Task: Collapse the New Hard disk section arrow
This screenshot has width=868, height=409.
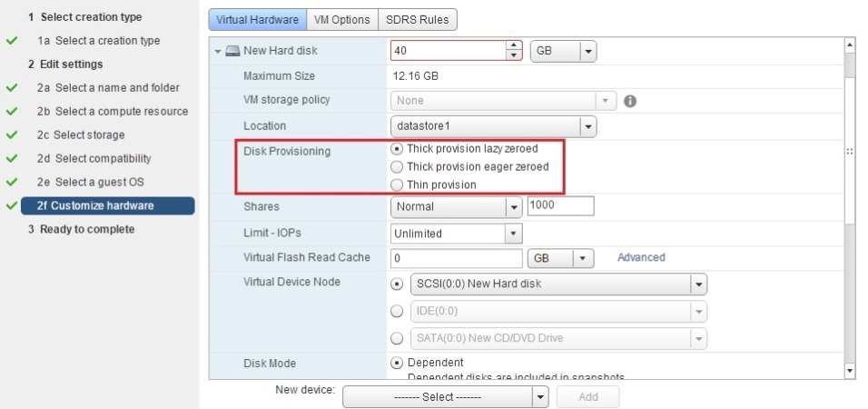Action: click(x=218, y=51)
